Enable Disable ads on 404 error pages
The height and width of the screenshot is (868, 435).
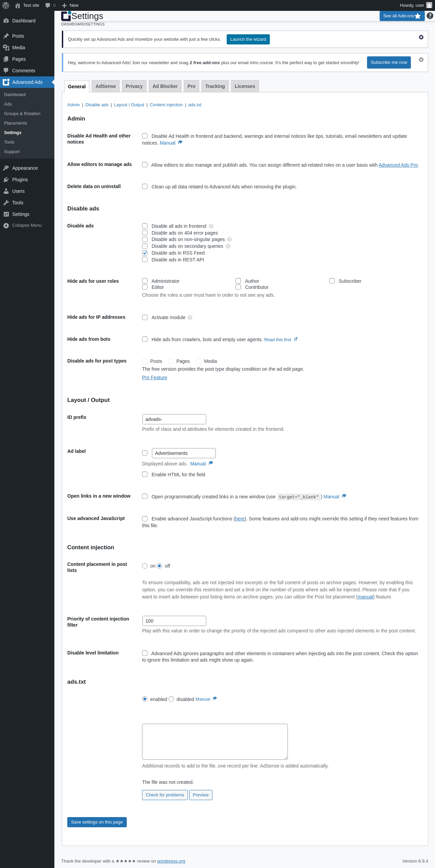coord(145,233)
